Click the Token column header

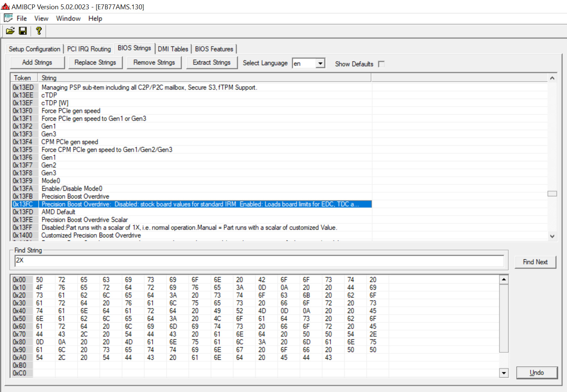coord(24,78)
